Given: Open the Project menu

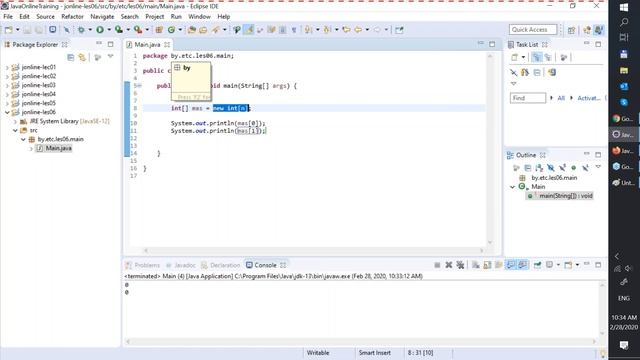Looking at the screenshot, I should point(155,17).
